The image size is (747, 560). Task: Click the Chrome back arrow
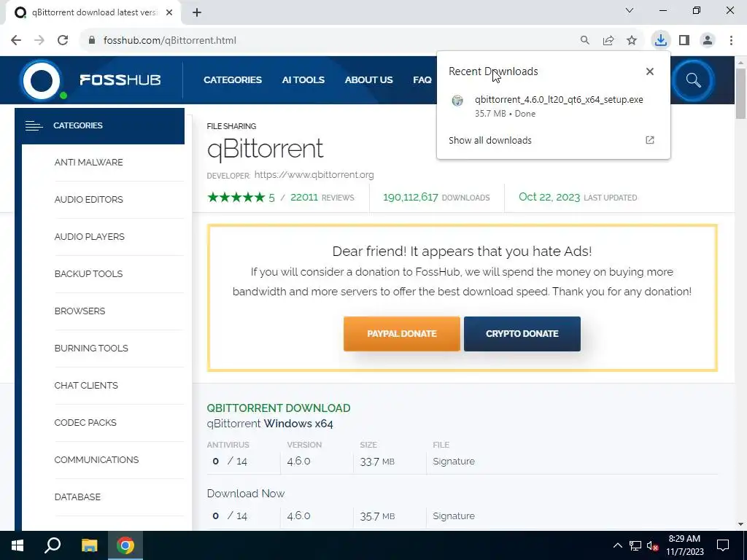click(16, 41)
